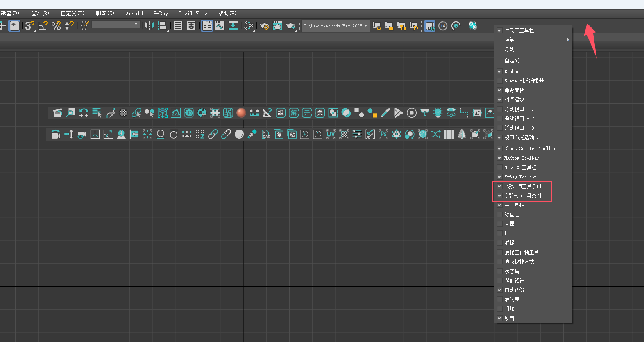Toggle the Spinner Snap arrows icon

click(x=69, y=26)
